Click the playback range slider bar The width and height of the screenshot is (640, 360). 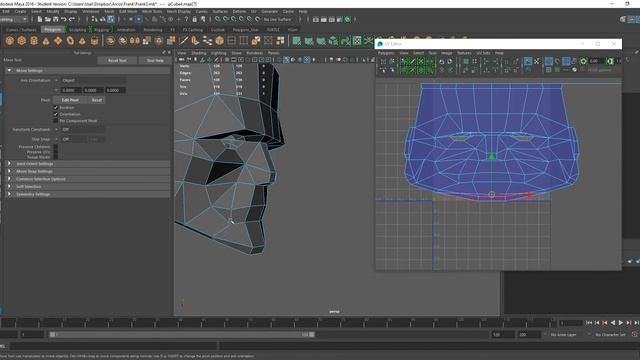(182, 335)
